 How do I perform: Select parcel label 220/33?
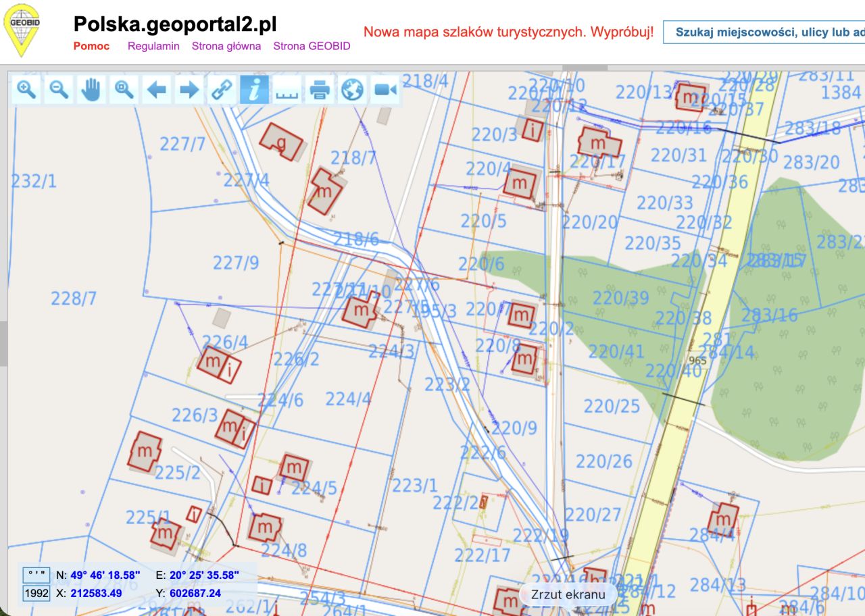(665, 203)
